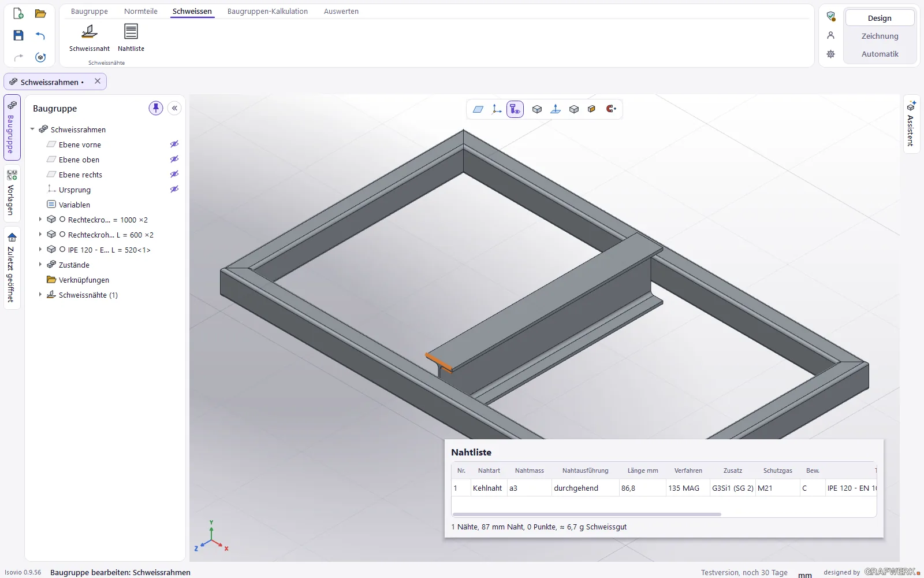Image resolution: width=924 pixels, height=578 pixels.
Task: Click the GRAFWERK logo link
Action: pos(892,572)
